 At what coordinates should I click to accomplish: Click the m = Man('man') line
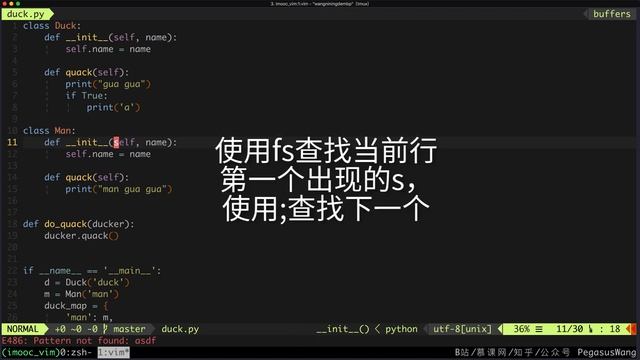[81, 294]
